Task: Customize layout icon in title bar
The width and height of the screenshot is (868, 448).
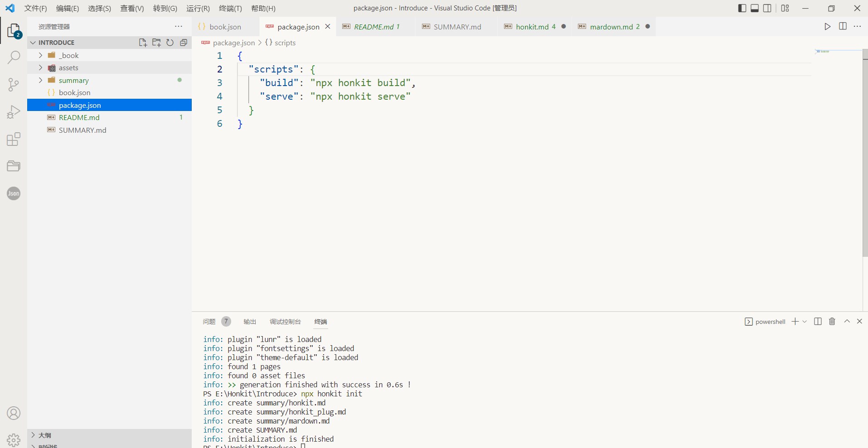Action: coord(785,8)
